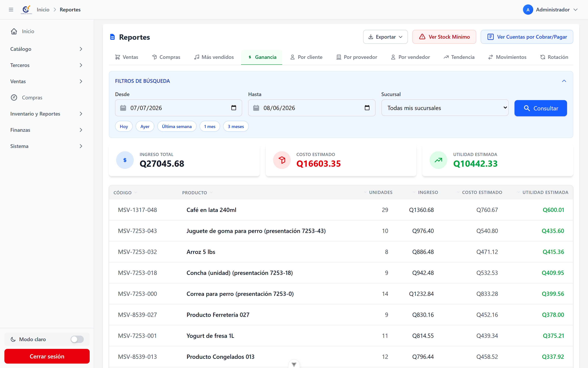Click the sort arrow next to PRODUCTO header

(211, 192)
